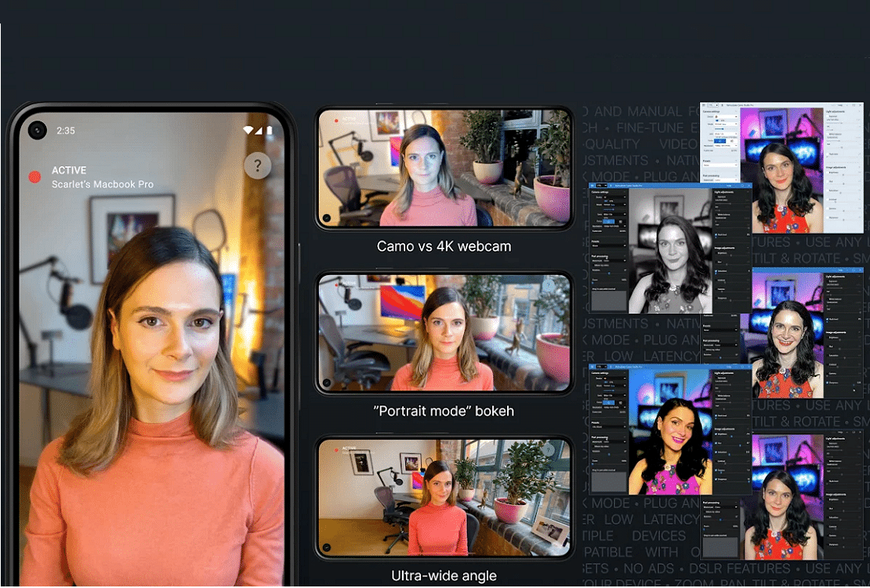Tap the Wi-Fi icon in the phone status bar
Viewport: 870px width, 588px height.
click(248, 130)
